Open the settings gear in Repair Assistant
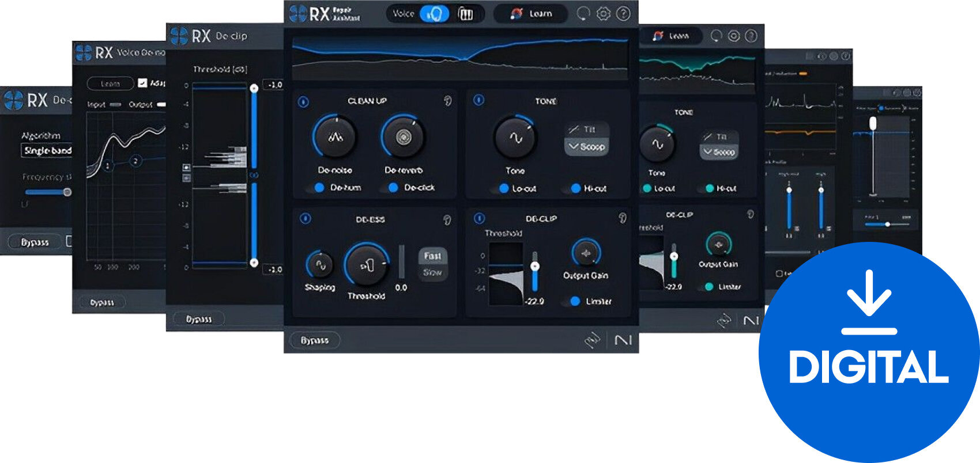This screenshot has height=463, width=980. 603,13
